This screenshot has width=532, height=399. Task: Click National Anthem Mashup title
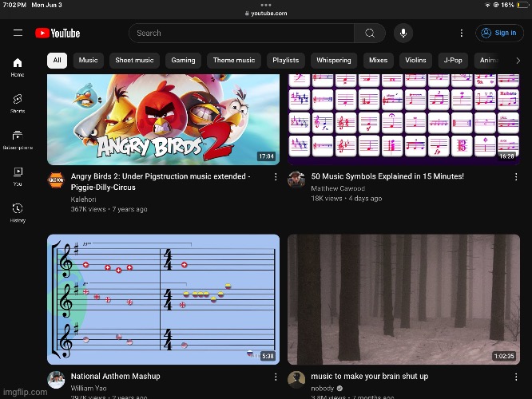click(115, 377)
